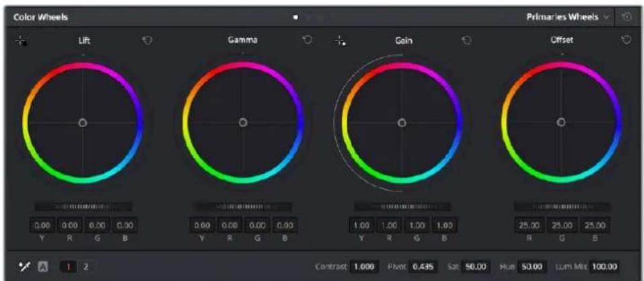Click the Color Wheels panel title
The image size is (644, 281).
[x=40, y=17]
